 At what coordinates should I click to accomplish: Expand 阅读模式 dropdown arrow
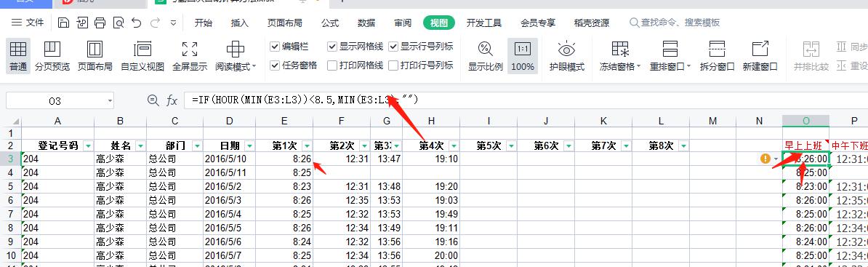pyautogui.click(x=254, y=67)
